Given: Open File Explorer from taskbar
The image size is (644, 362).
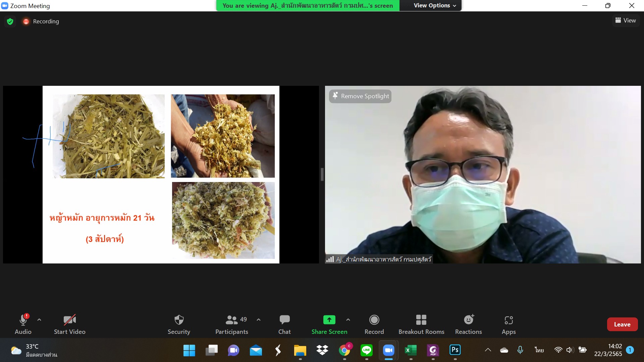Looking at the screenshot, I should click(300, 350).
